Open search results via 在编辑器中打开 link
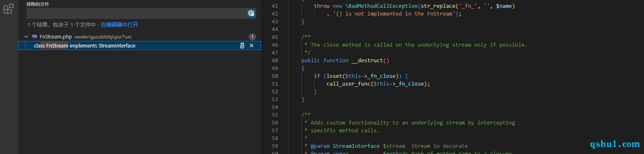The image size is (644, 154). [119, 25]
